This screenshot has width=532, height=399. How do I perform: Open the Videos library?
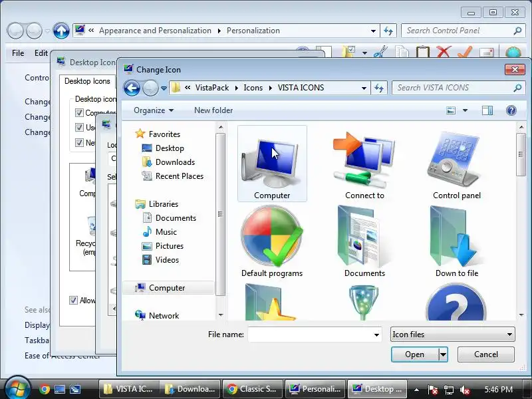coord(160,260)
